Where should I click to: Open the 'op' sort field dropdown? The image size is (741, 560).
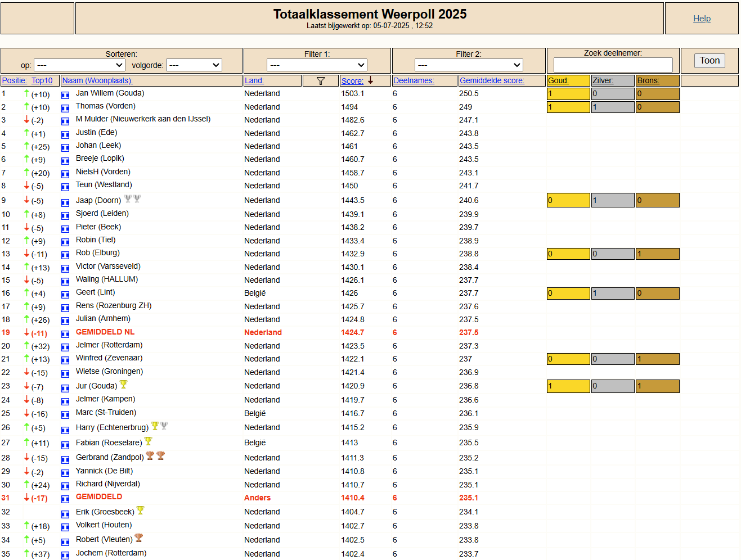click(79, 65)
